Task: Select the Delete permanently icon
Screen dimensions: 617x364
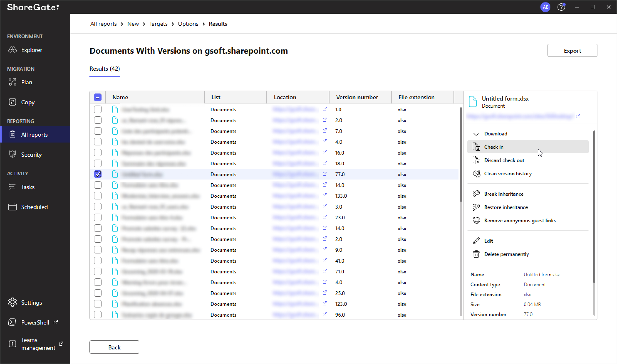Action: tap(476, 254)
